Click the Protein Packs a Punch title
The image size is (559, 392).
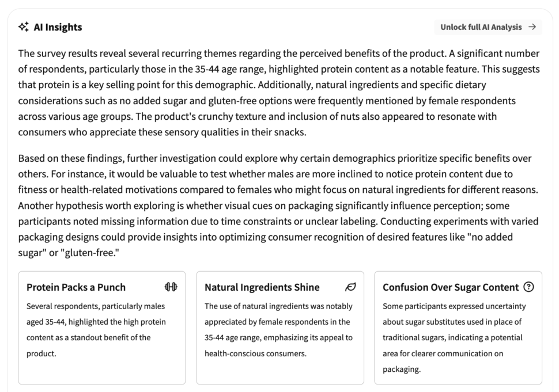click(77, 287)
